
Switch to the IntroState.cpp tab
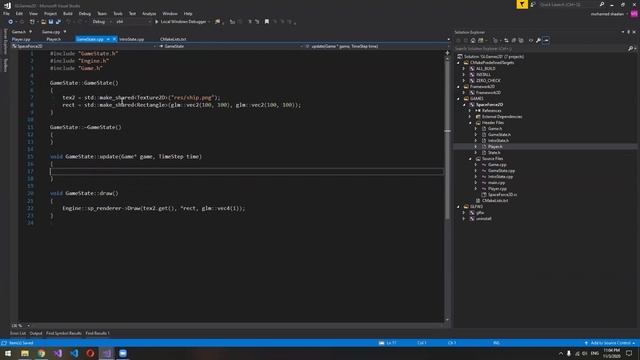tap(131, 39)
